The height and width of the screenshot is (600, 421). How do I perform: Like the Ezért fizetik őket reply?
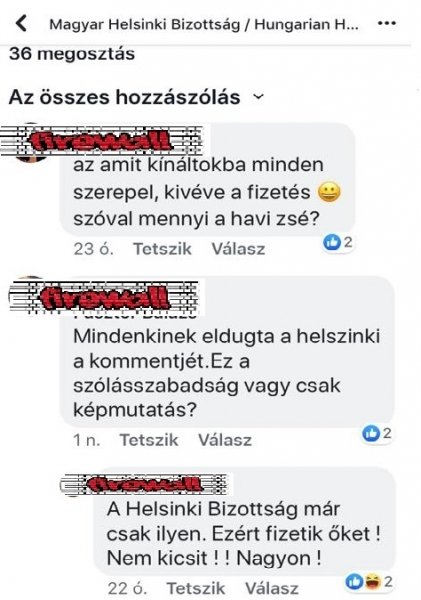tap(196, 588)
